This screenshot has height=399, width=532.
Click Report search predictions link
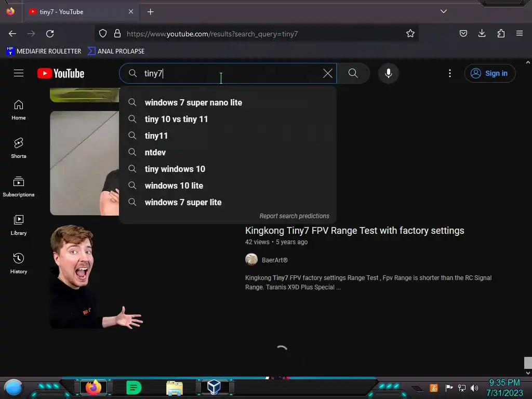tap(294, 216)
